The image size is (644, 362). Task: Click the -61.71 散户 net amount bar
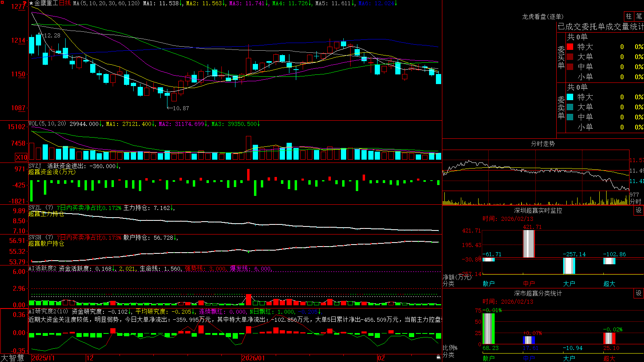pos(488,259)
